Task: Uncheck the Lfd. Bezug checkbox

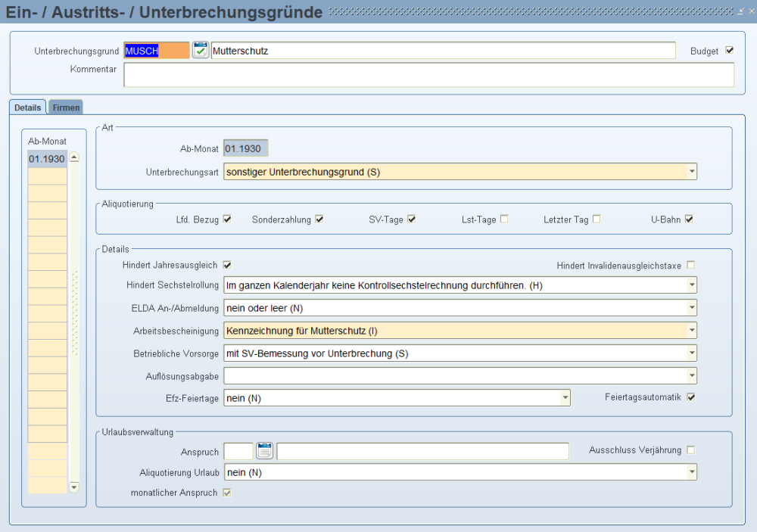Action: [227, 219]
